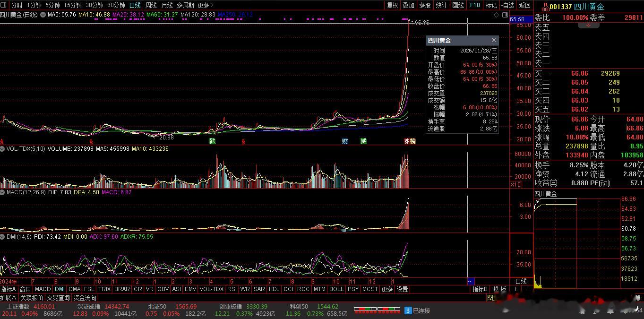Click the 日线 label under price axis
This screenshot has height=319, width=644.
point(521,281)
